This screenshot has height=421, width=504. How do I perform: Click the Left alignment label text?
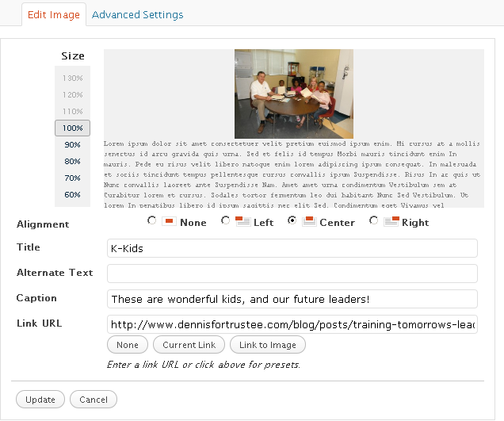click(264, 223)
